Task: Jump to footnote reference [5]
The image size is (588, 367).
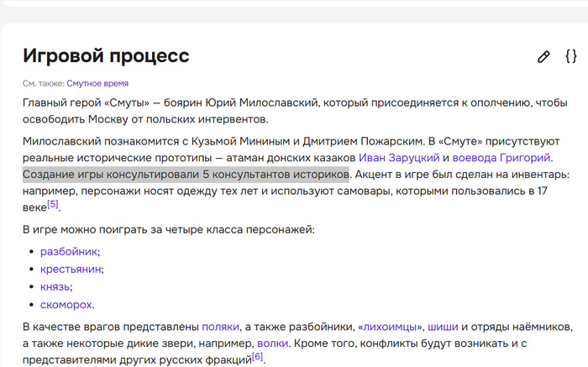Action: 53,204
